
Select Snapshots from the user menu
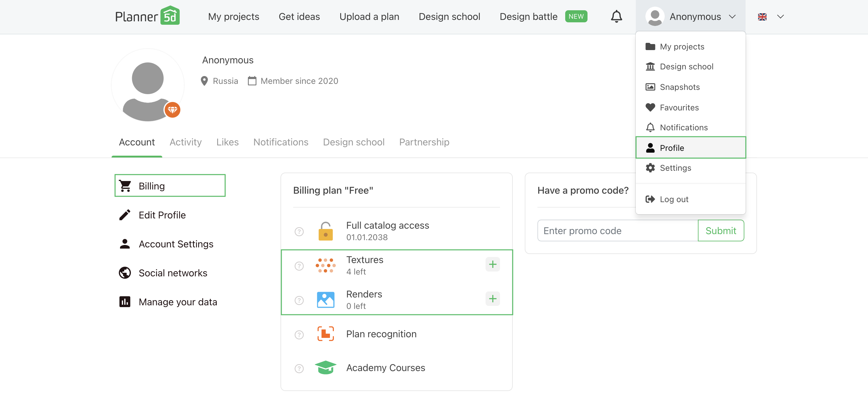pos(679,87)
